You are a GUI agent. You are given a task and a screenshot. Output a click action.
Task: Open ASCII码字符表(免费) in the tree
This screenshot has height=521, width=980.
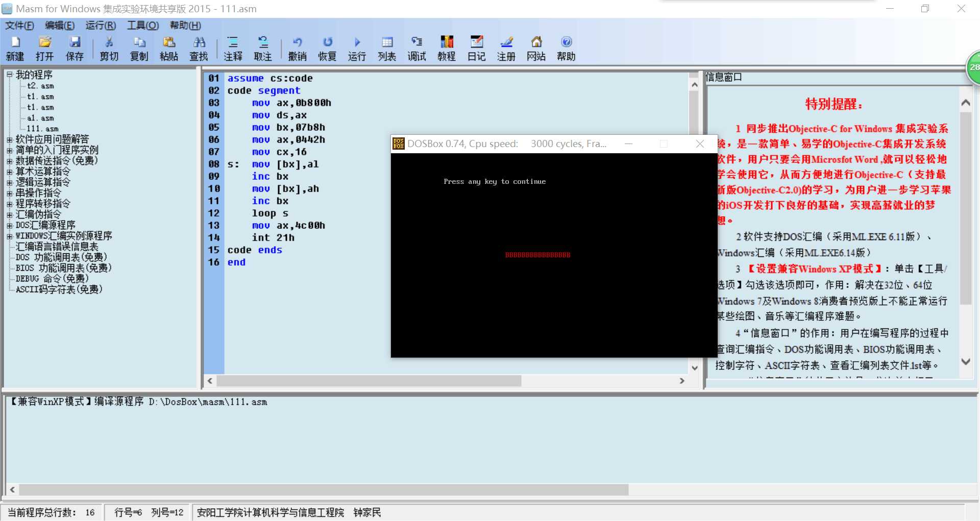pos(59,290)
